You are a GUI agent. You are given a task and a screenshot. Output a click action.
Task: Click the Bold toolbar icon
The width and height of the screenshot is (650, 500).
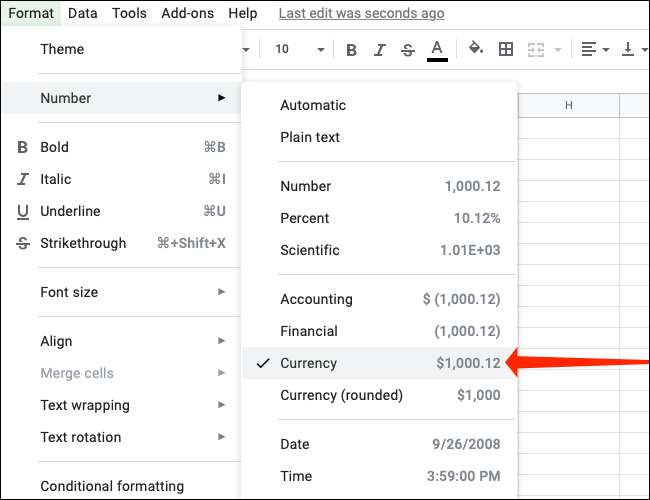pyautogui.click(x=351, y=49)
